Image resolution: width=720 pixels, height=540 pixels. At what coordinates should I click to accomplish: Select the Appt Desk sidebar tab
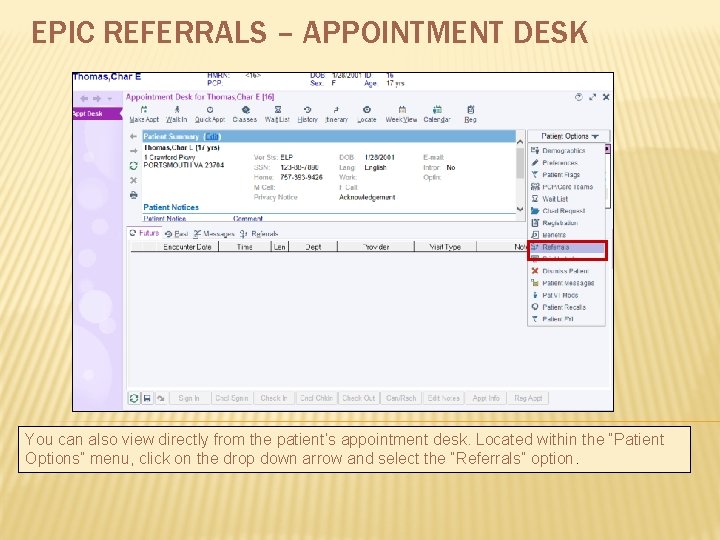(97, 113)
